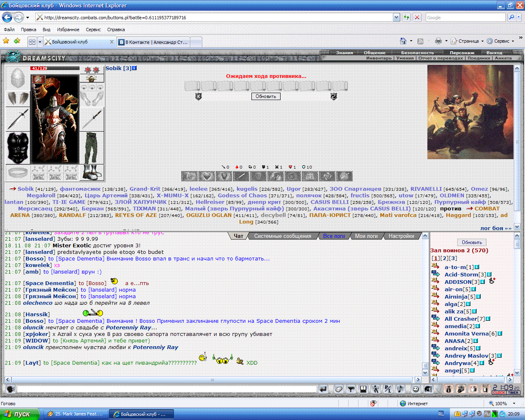Viewport: 525px width, 420px height.
Task: Select the belt slot at bottom left
Action: 18,173
